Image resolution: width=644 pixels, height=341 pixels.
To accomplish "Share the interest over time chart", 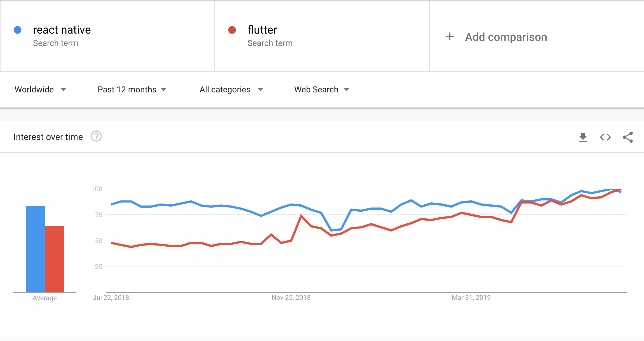I will click(x=628, y=137).
